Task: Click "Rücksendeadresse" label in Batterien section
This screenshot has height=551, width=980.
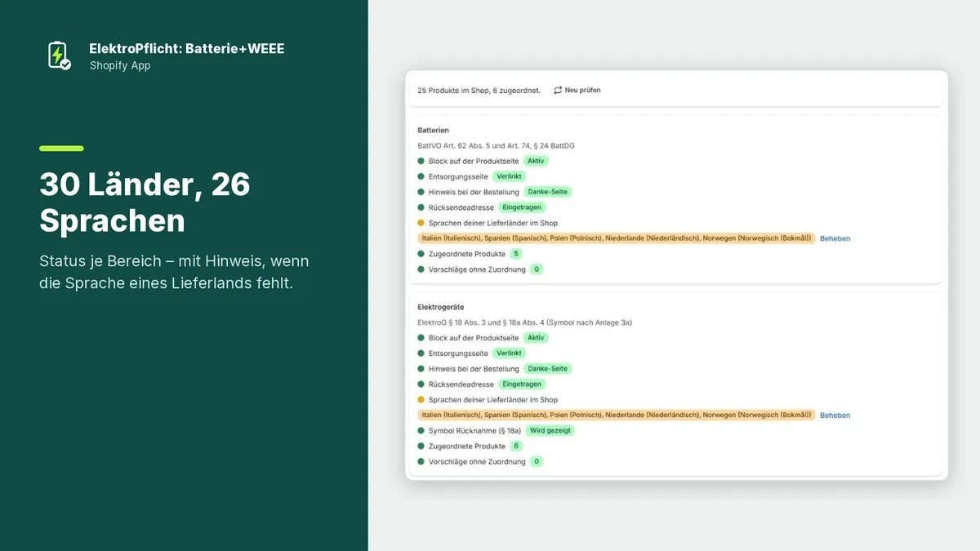Action: tap(461, 207)
